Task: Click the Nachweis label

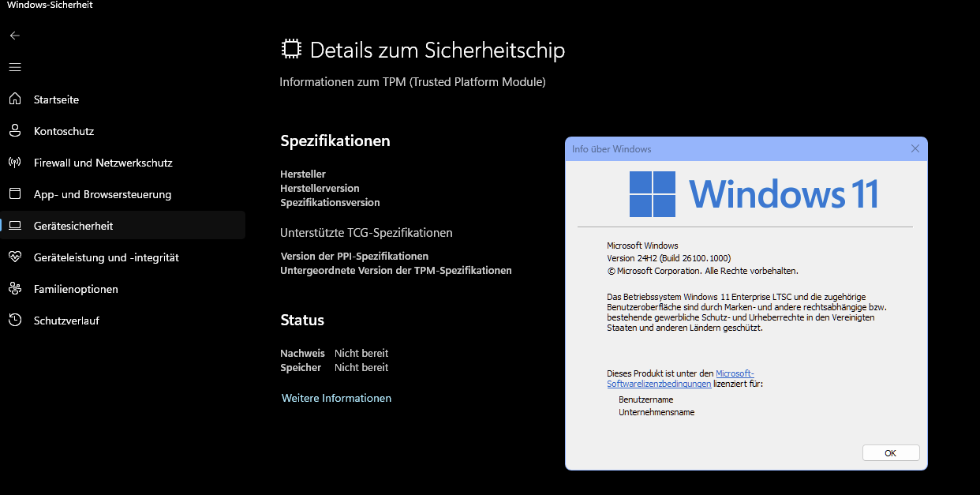Action: [302, 353]
